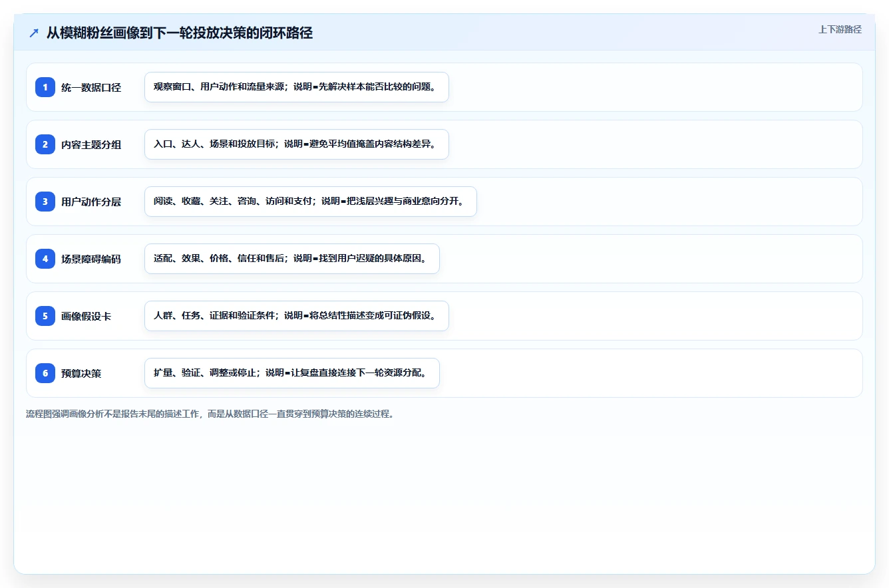Screen dimensions: 889x588
Task: Click the box starting 入口、达人、场景和投放目标
Action: [297, 144]
